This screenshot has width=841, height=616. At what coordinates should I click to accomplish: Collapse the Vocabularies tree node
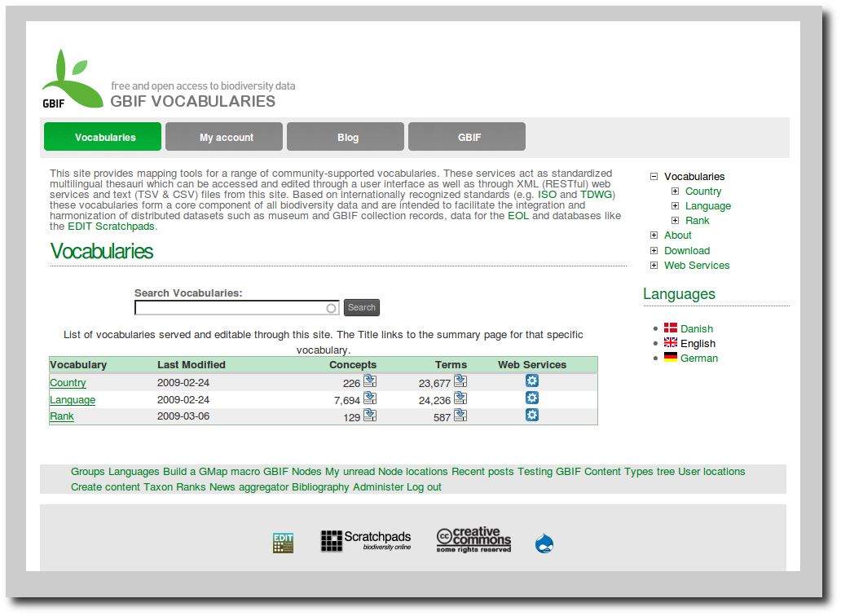(654, 176)
